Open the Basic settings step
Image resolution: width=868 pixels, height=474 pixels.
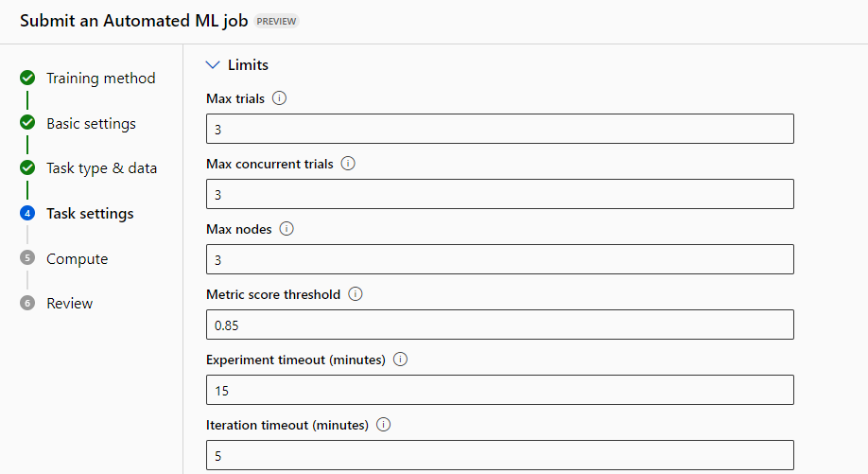(91, 124)
